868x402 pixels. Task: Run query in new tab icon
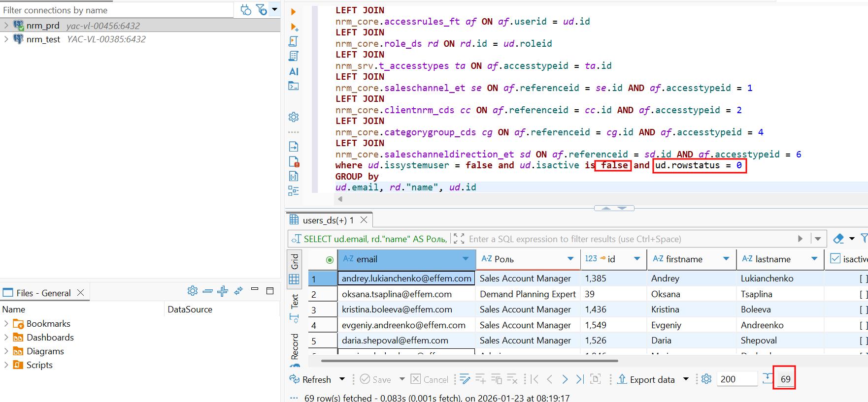[294, 27]
